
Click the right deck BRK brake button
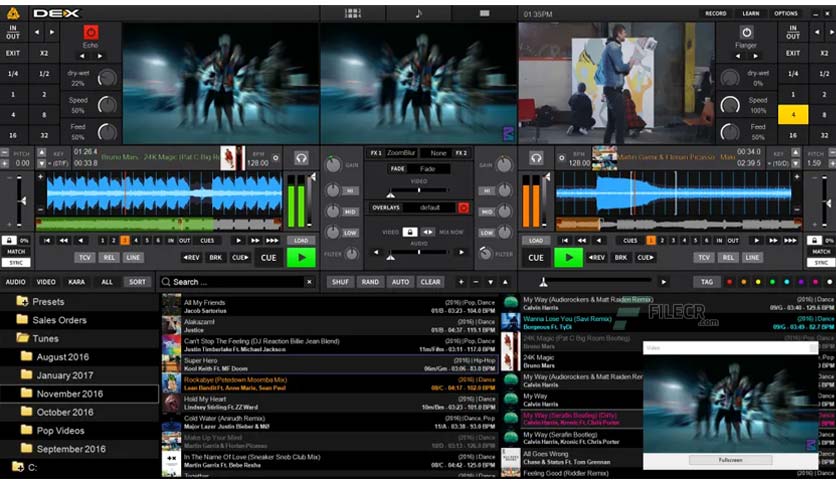tap(621, 257)
